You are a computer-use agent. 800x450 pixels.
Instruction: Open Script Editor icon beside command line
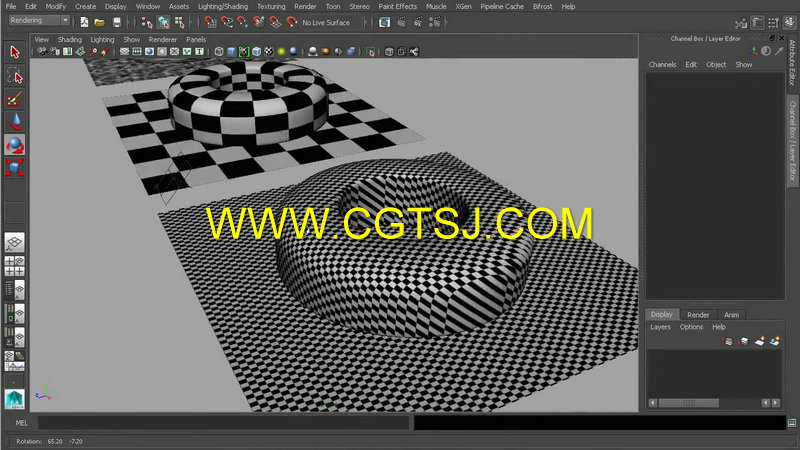coord(792,423)
